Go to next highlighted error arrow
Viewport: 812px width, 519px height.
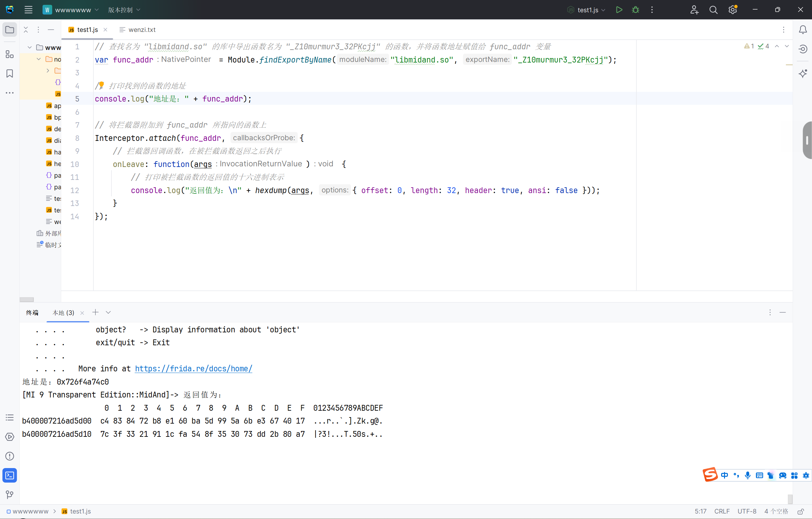pyautogui.click(x=787, y=46)
